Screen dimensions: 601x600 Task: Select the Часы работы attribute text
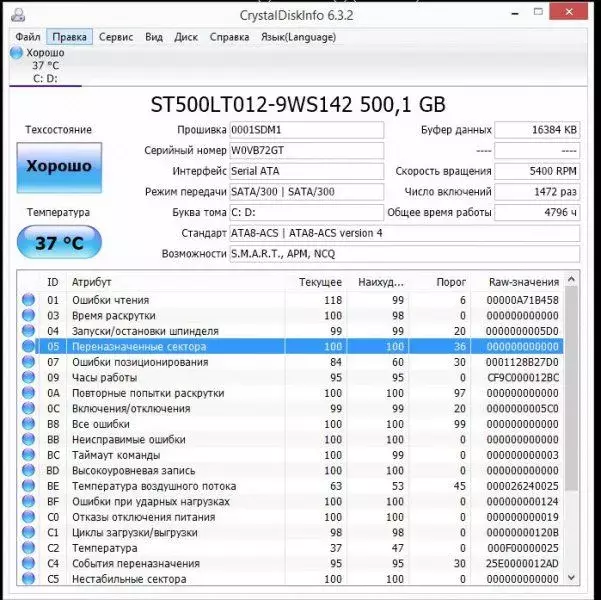tap(105, 378)
